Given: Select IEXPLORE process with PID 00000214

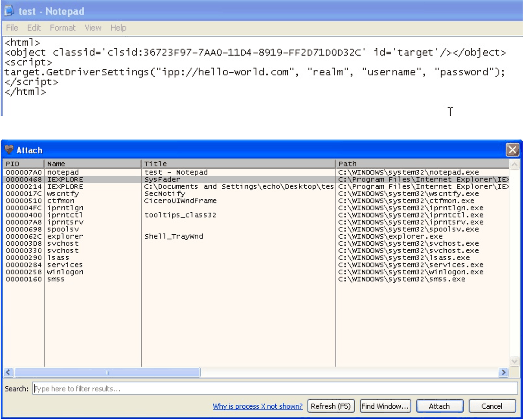Looking at the screenshot, I should point(256,186).
